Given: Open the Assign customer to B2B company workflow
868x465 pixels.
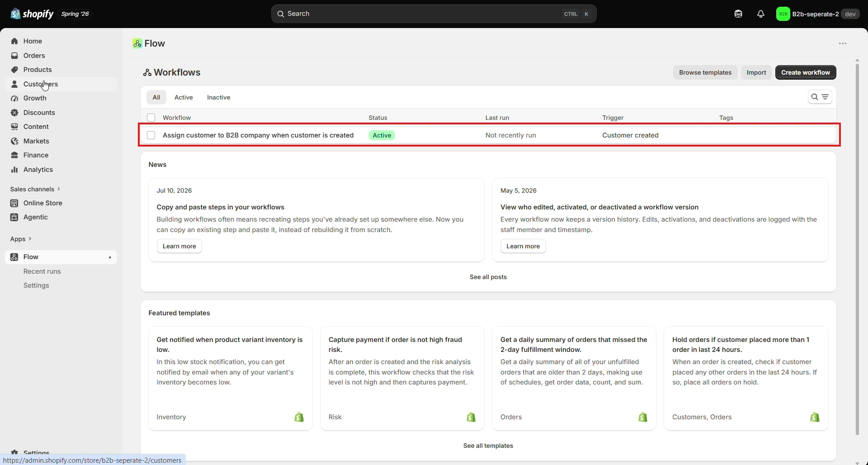Looking at the screenshot, I should tap(258, 135).
